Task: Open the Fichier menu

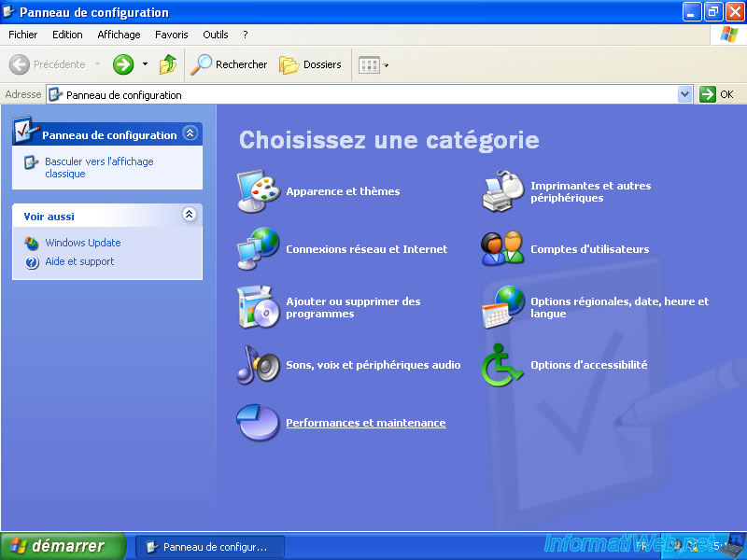Action: tap(22, 35)
